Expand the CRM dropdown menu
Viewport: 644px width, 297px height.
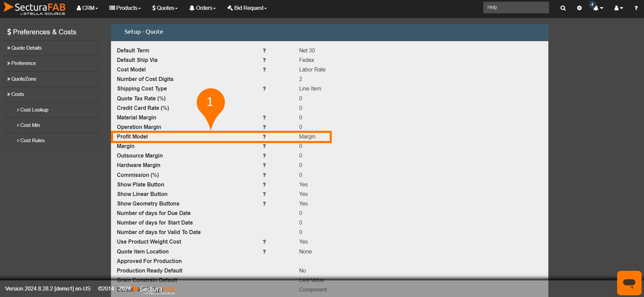point(87,8)
